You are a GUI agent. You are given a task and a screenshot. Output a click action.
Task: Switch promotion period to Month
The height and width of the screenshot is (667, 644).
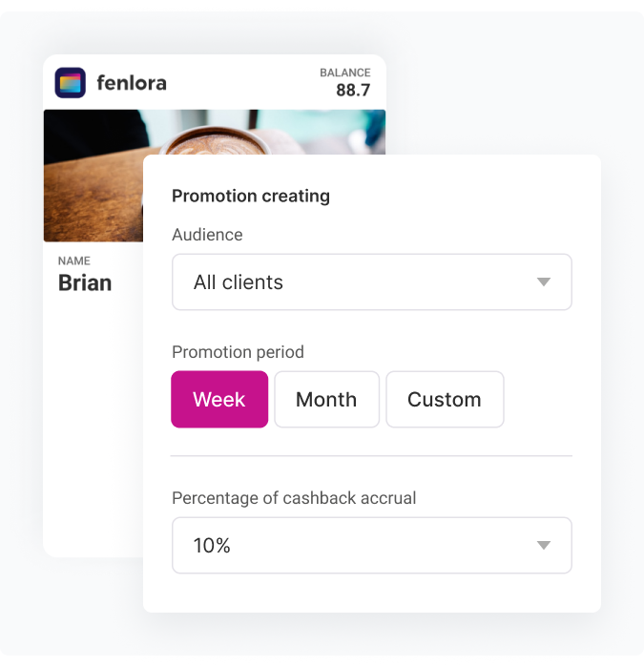point(326,400)
